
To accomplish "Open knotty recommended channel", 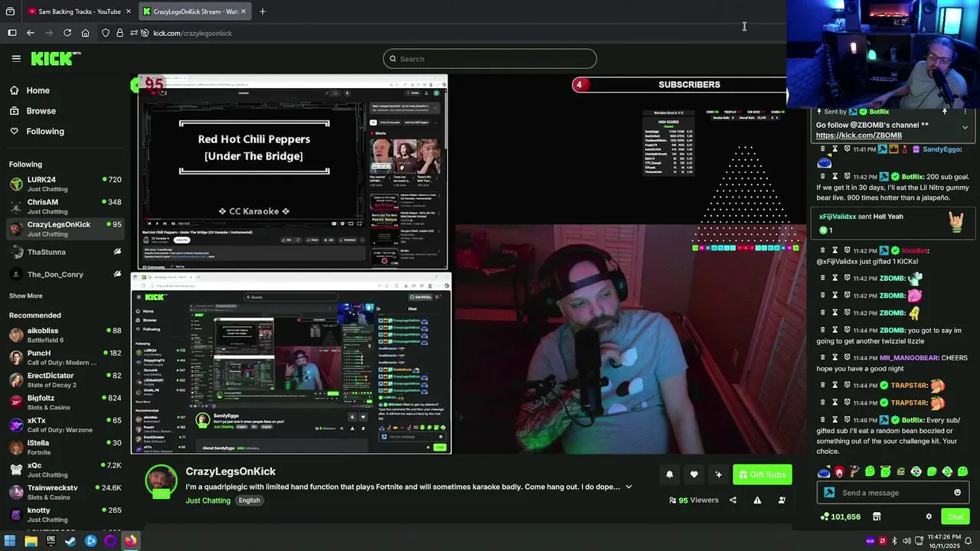I will (65, 514).
